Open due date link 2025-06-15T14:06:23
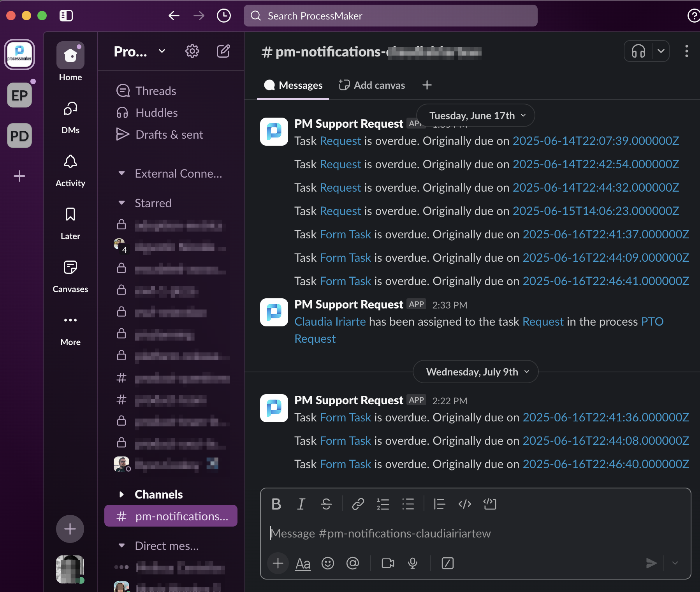 [x=596, y=211]
